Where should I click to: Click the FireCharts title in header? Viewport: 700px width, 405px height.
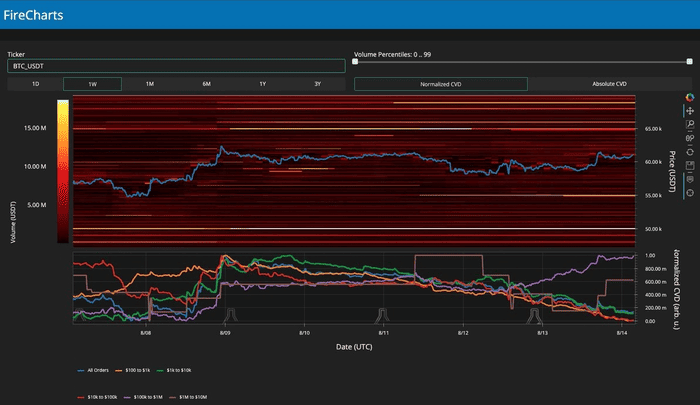33,15
